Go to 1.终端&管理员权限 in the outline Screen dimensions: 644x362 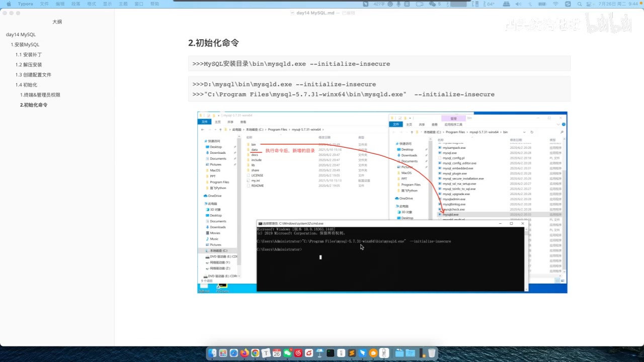[x=40, y=95]
